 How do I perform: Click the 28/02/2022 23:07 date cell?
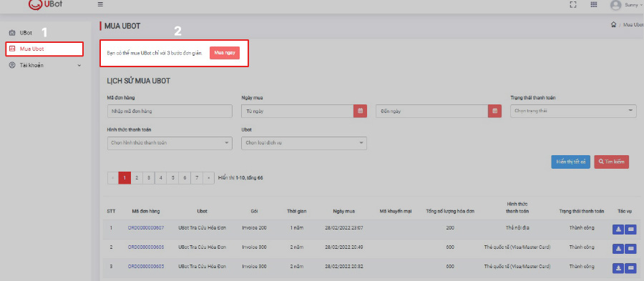343,227
